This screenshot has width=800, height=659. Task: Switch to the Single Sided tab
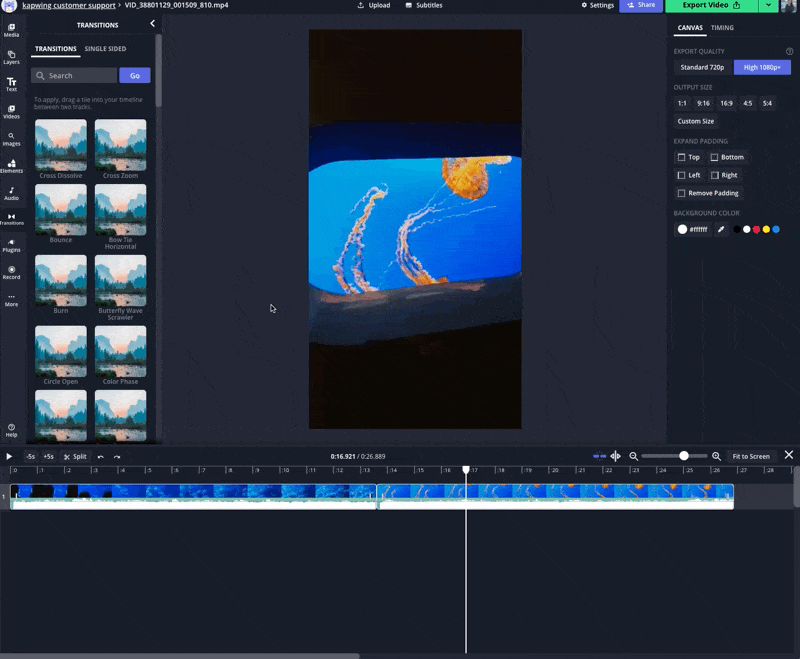tap(105, 48)
